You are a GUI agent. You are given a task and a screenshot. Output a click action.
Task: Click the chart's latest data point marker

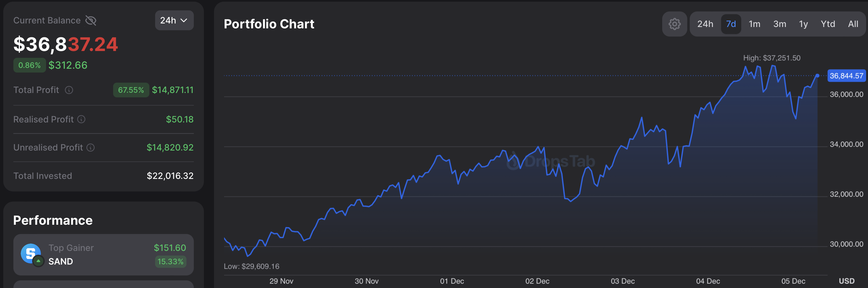(817, 76)
